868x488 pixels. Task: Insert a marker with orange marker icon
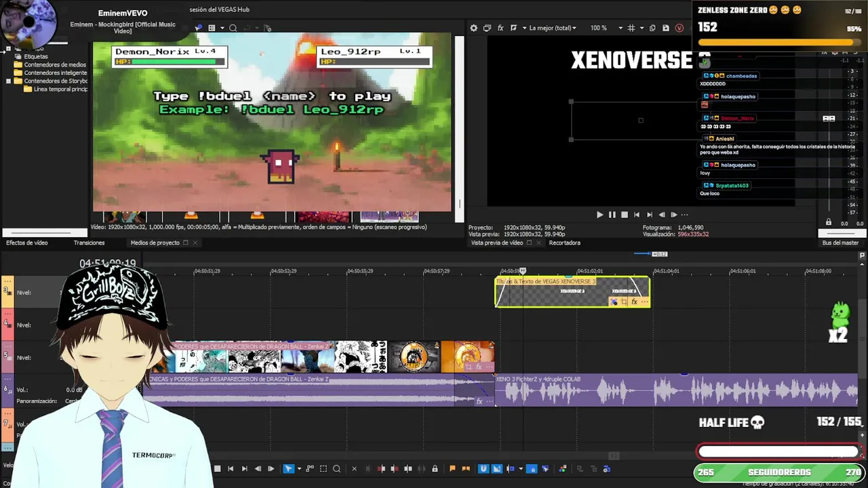click(x=452, y=468)
